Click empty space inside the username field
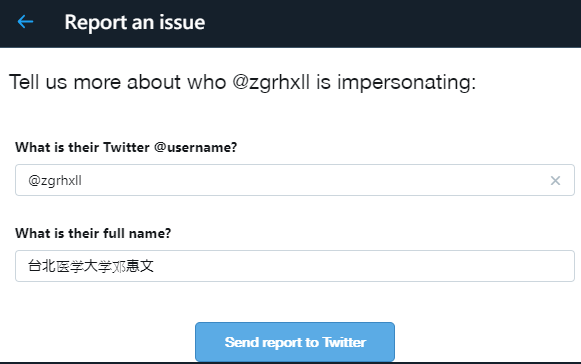Viewport: 581px width, 364px height. coord(315,180)
